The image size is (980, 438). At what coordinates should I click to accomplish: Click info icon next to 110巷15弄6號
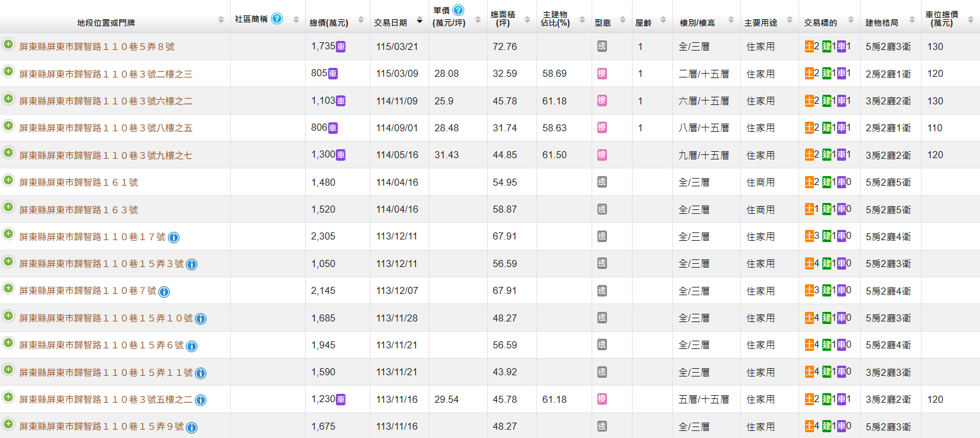tap(192, 346)
